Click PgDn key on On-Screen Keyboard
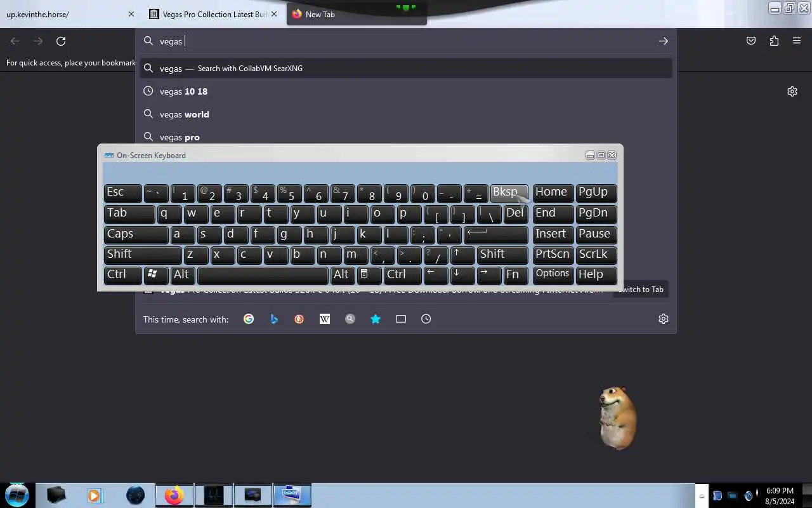812x508 pixels. tap(596, 214)
